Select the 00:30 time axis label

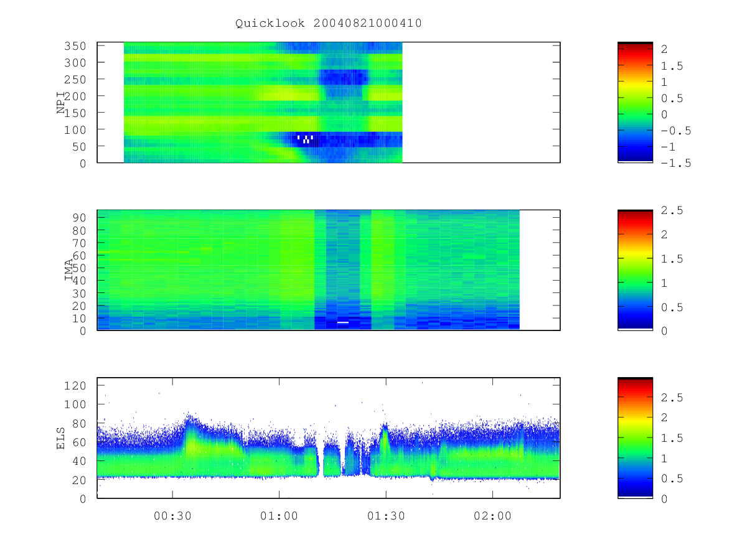pyautogui.click(x=172, y=516)
